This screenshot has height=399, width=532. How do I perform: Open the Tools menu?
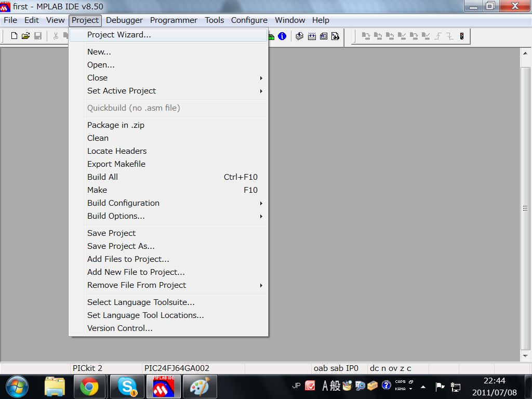point(215,20)
